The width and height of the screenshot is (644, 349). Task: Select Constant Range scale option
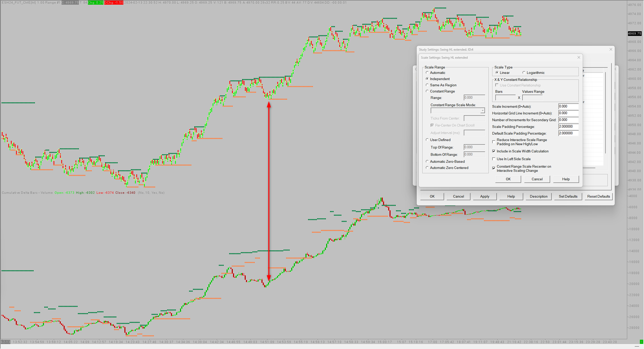click(x=427, y=91)
